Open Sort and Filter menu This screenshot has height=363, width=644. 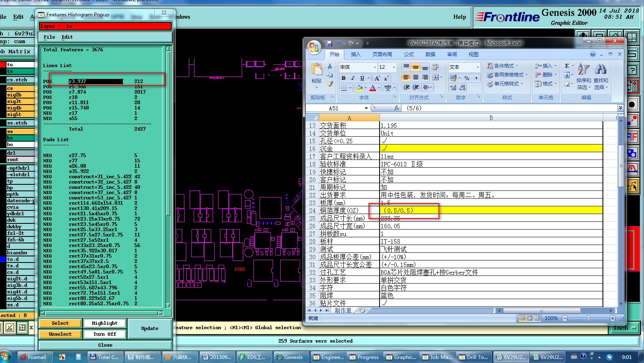tap(584, 77)
